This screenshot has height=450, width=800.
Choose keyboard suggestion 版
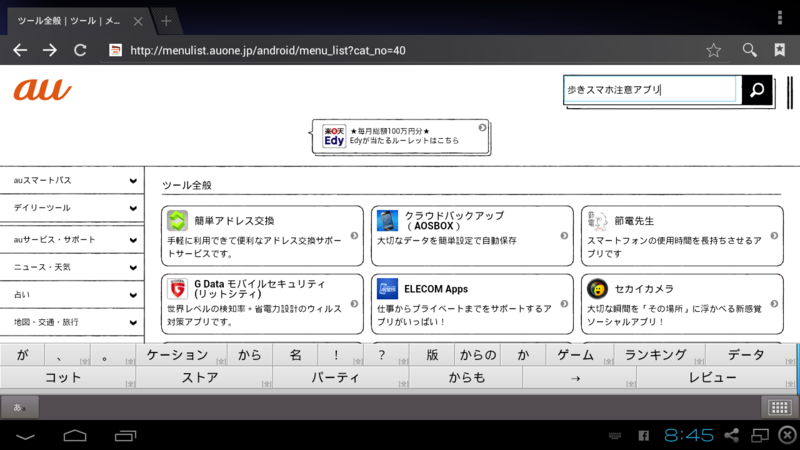pos(432,355)
